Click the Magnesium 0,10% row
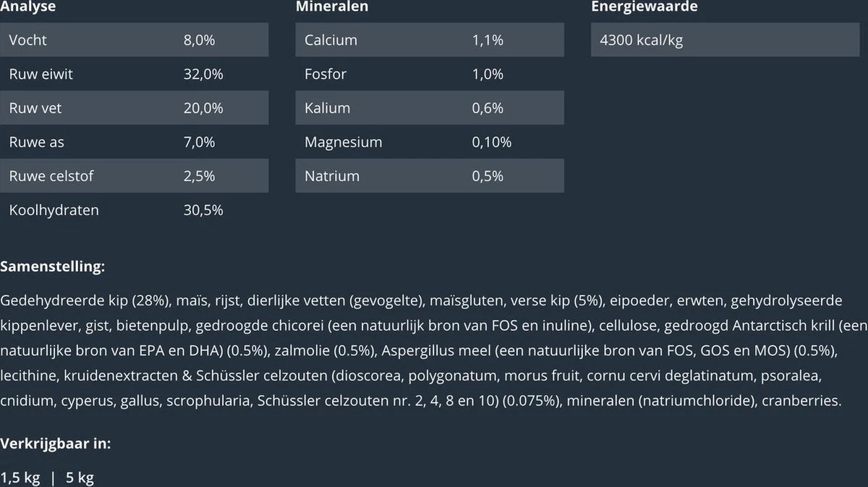This screenshot has height=487, width=868. (x=430, y=143)
